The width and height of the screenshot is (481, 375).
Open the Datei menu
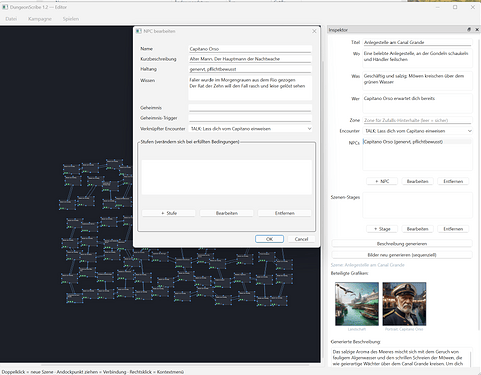tap(11, 19)
